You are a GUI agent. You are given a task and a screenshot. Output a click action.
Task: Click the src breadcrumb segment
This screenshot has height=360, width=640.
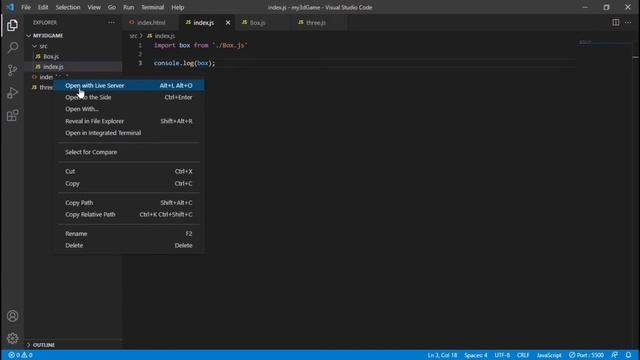[x=133, y=36]
